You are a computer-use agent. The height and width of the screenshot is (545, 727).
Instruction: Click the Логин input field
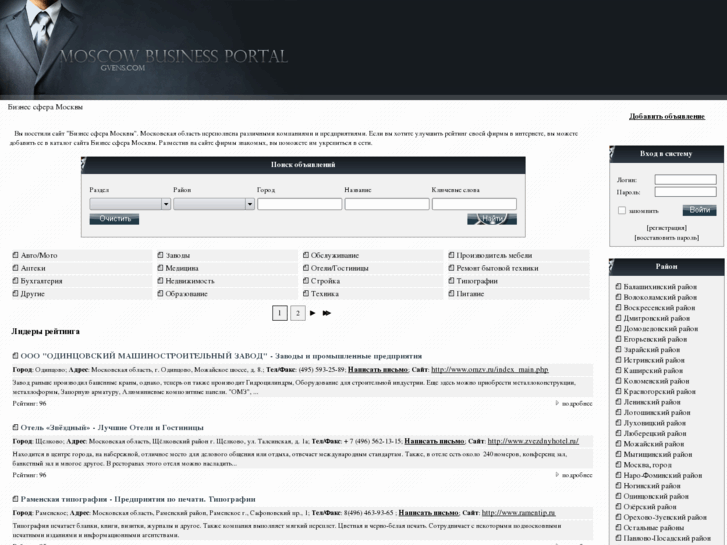coord(685,180)
